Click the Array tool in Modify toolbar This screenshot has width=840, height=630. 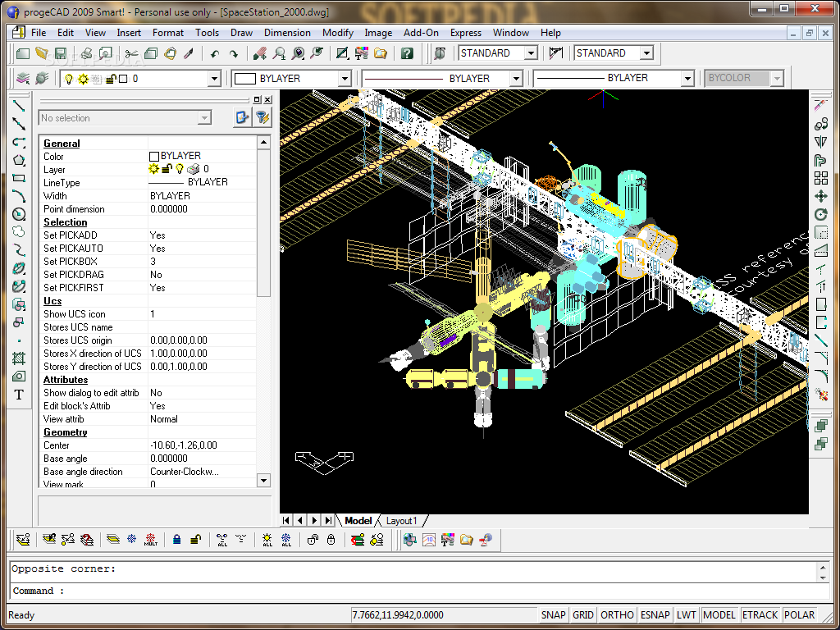click(820, 178)
